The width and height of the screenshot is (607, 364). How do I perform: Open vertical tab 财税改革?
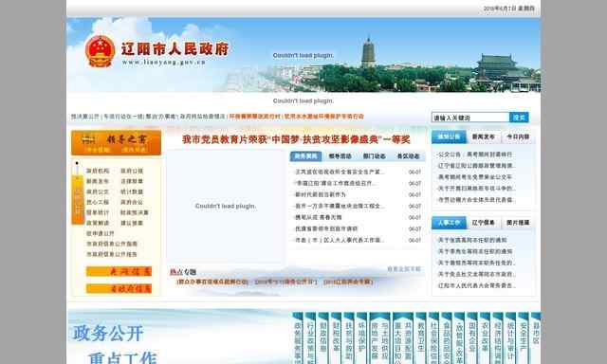pyautogui.click(x=336, y=338)
